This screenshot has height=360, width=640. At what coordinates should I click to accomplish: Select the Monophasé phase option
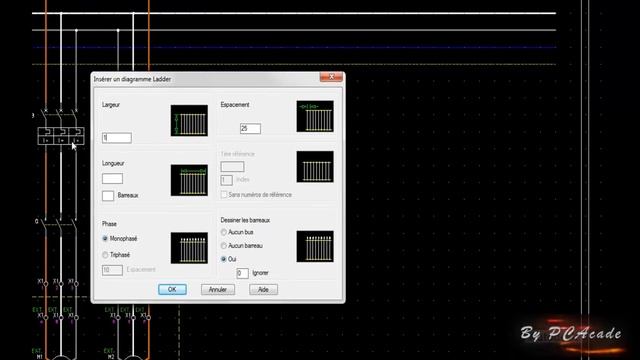105,238
